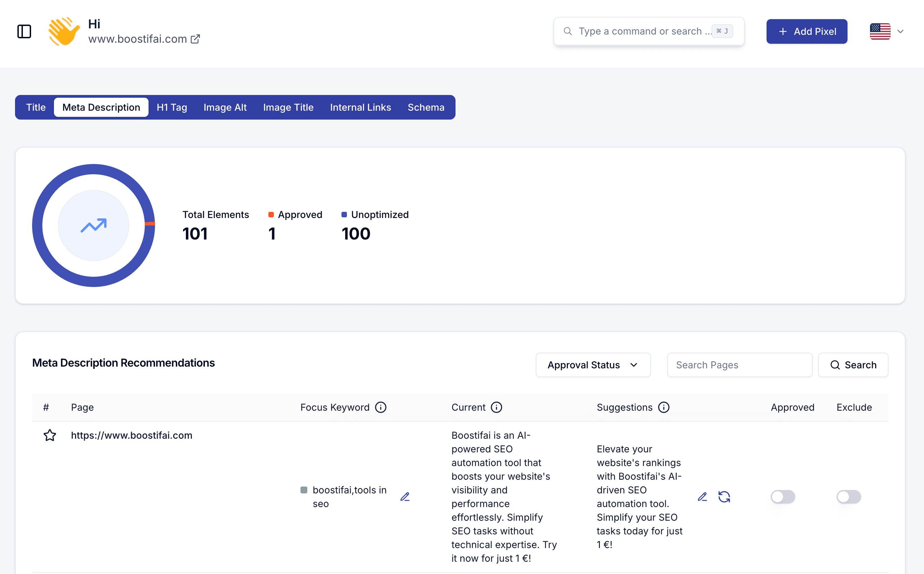The height and width of the screenshot is (574, 924).
Task: Open external link icon next to www.boostifai.com
Action: [x=195, y=39]
